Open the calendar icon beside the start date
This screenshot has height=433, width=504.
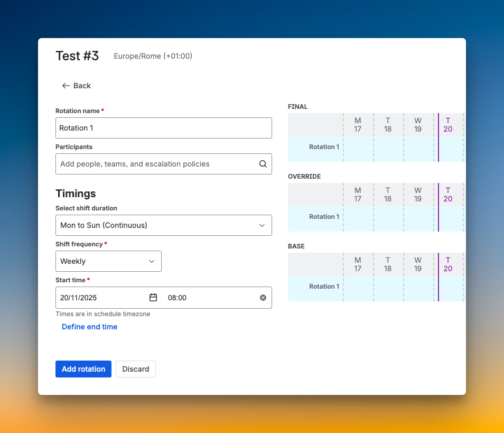pyautogui.click(x=153, y=298)
